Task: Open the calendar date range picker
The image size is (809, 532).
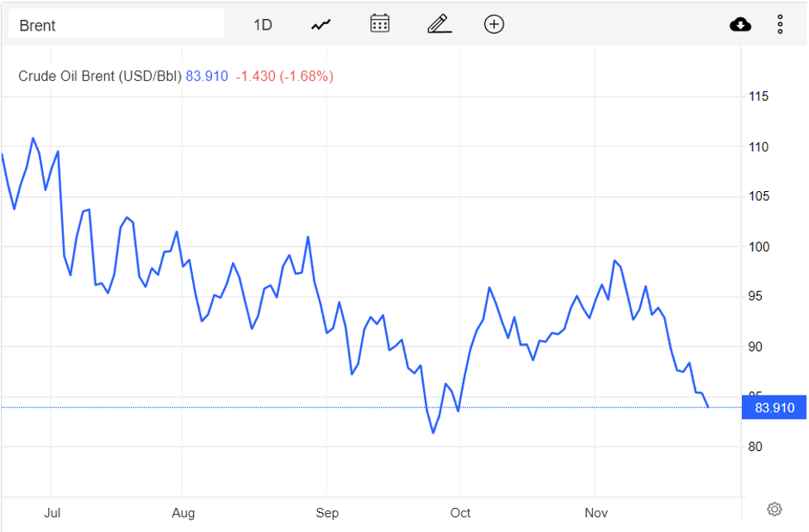Action: point(379,24)
